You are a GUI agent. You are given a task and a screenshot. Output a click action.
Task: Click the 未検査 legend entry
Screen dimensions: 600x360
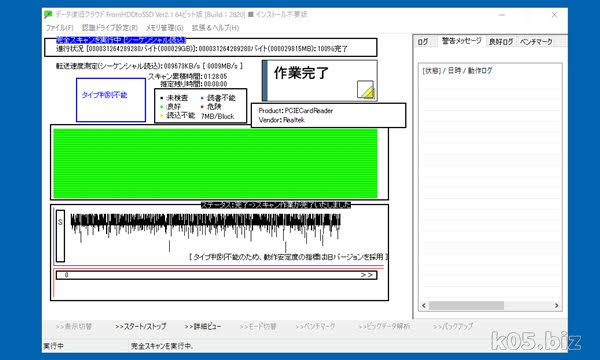tap(174, 98)
